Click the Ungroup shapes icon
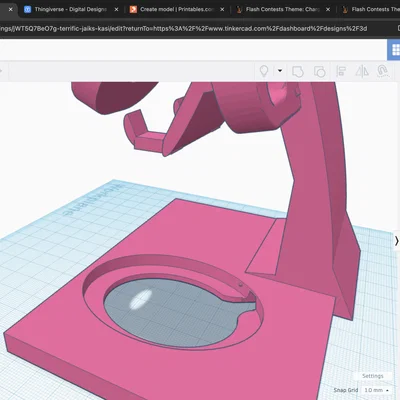This screenshot has height=400, width=400. coord(319,71)
